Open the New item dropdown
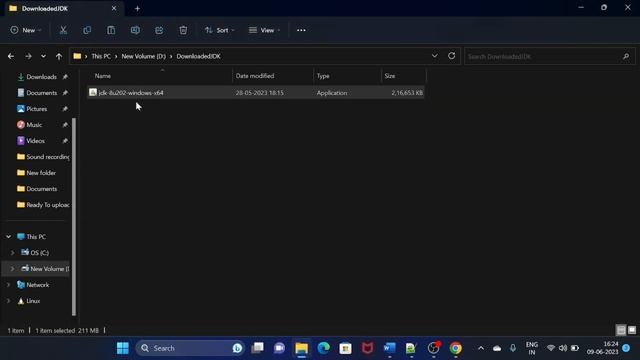The height and width of the screenshot is (360, 640). point(26,30)
